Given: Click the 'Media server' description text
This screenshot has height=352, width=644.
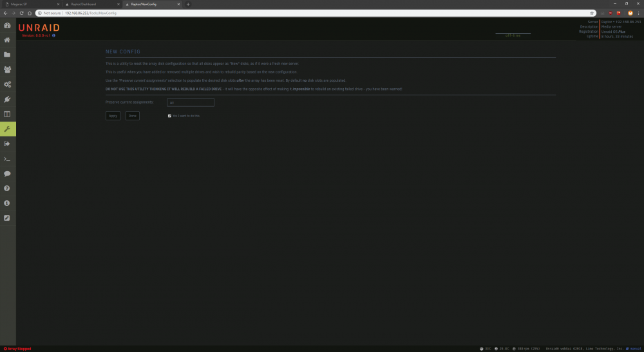Looking at the screenshot, I should tap(612, 26).
